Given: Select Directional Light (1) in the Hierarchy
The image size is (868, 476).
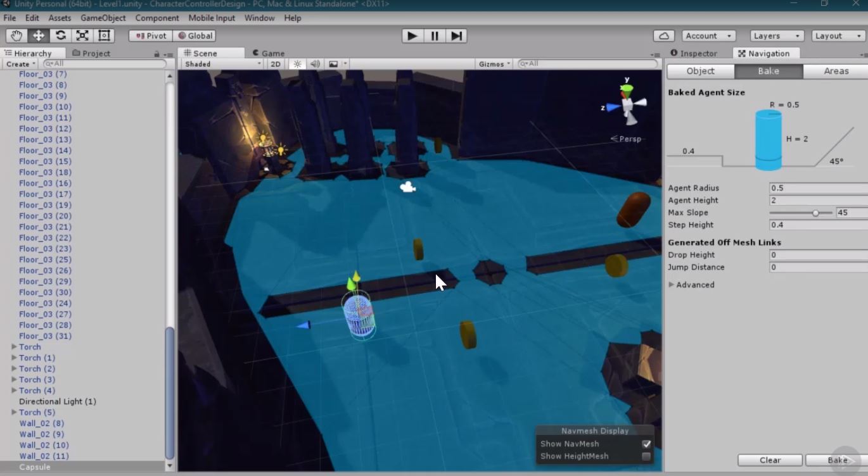Looking at the screenshot, I should tap(58, 401).
